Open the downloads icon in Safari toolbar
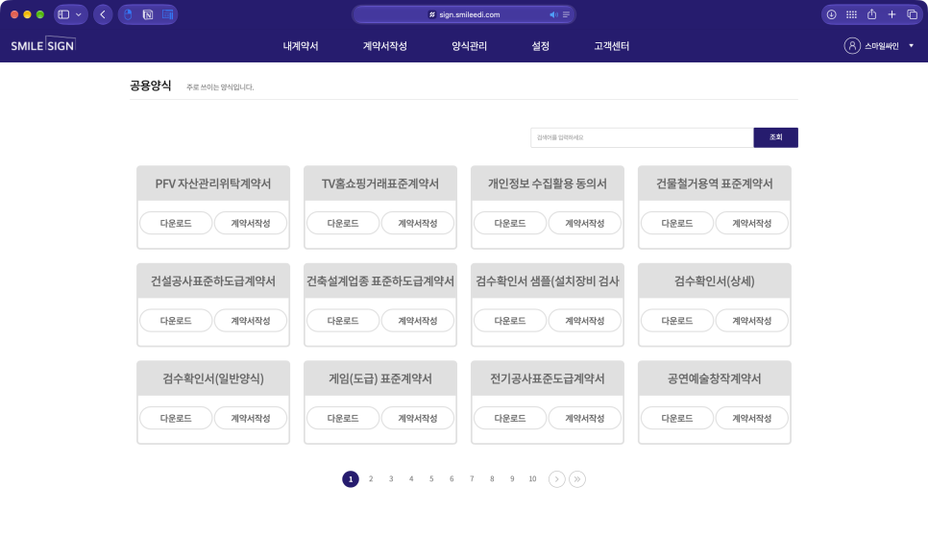928x560 pixels. [832, 14]
